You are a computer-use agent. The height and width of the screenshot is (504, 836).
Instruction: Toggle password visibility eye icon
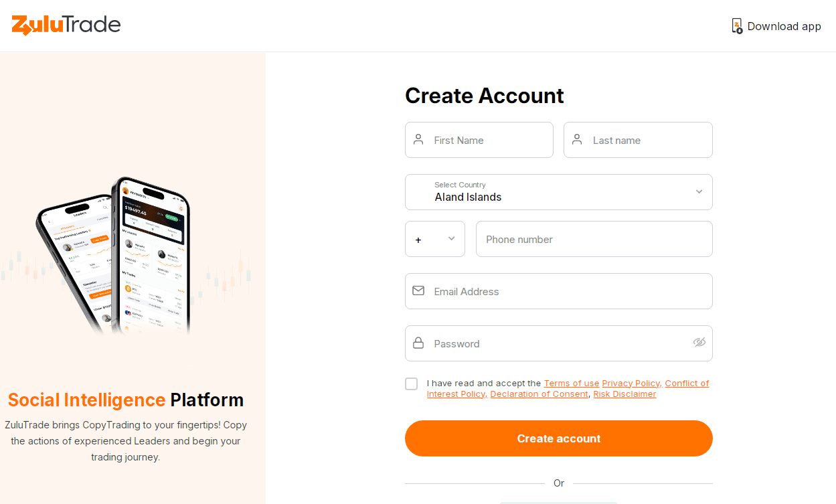pyautogui.click(x=699, y=343)
